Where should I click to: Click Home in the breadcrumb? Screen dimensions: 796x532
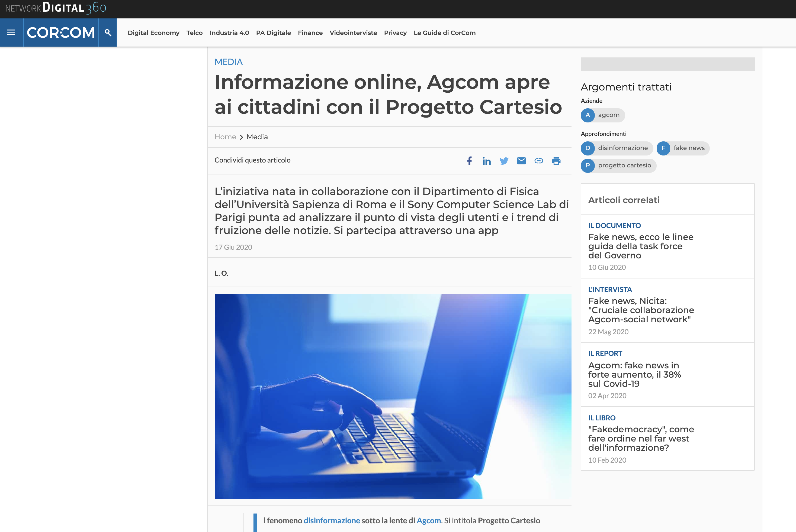(225, 137)
